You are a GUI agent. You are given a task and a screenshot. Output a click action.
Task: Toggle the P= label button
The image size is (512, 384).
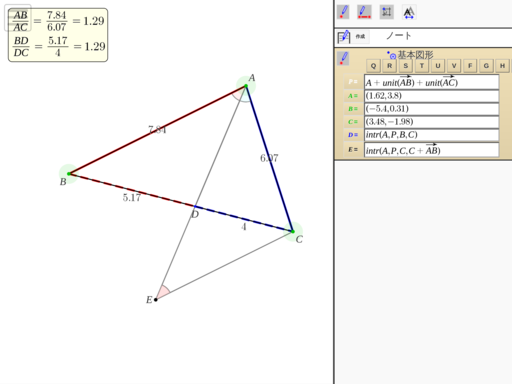point(353,82)
